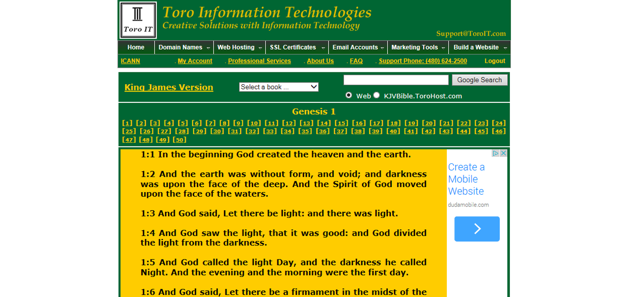Screen dimensions: 644x297
Task: Click the Toro IT logo
Action: click(138, 20)
